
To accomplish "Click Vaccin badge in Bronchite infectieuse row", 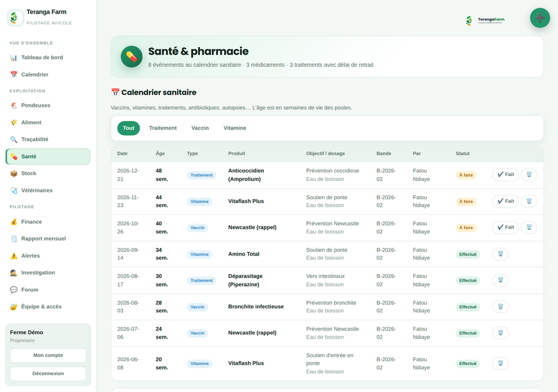I will (198, 307).
